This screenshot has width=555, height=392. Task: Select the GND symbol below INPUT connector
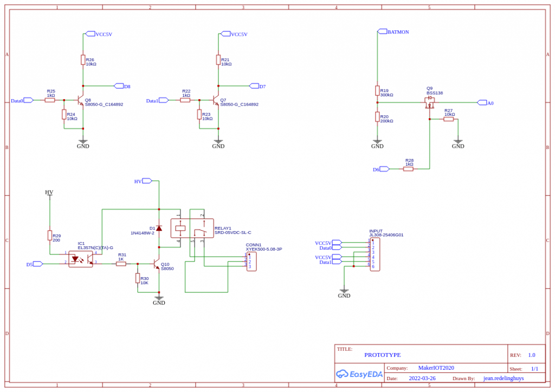point(344,293)
